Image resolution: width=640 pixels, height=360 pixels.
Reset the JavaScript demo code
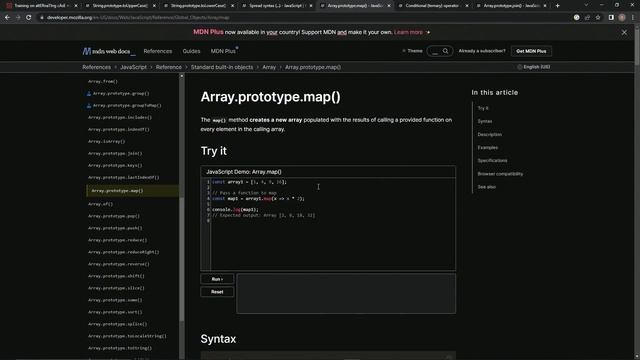[217, 292]
